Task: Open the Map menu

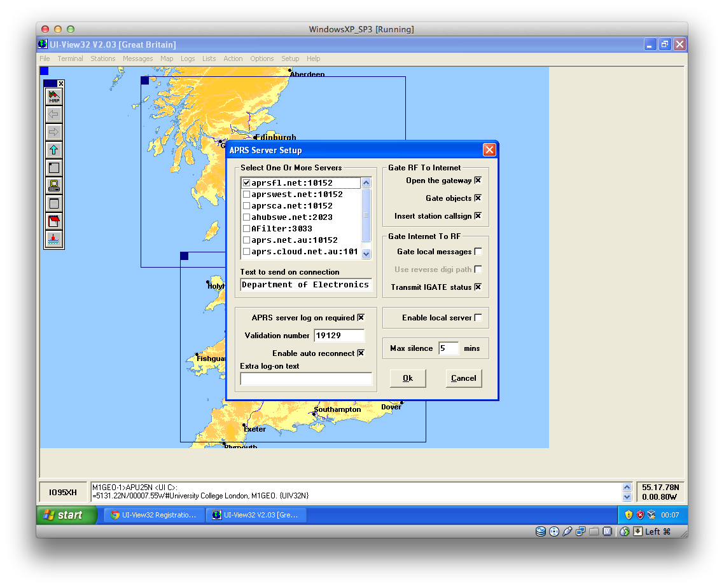Action: click(x=167, y=58)
